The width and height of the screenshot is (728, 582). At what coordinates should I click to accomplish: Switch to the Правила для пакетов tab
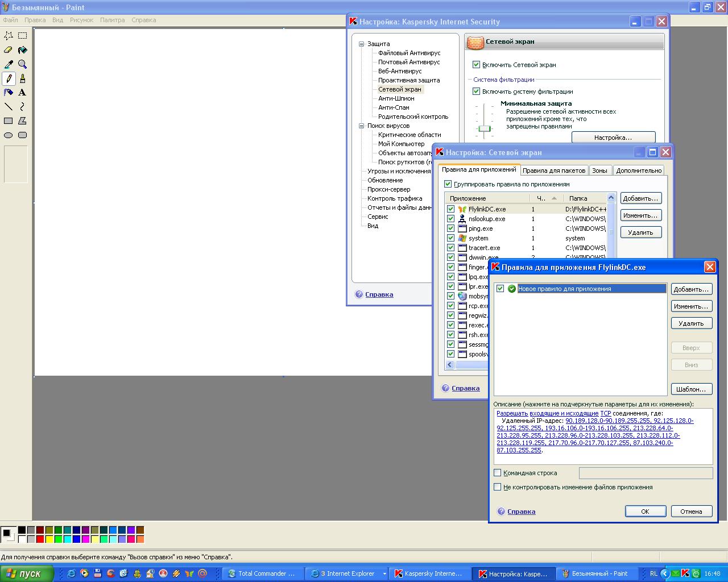(x=554, y=171)
